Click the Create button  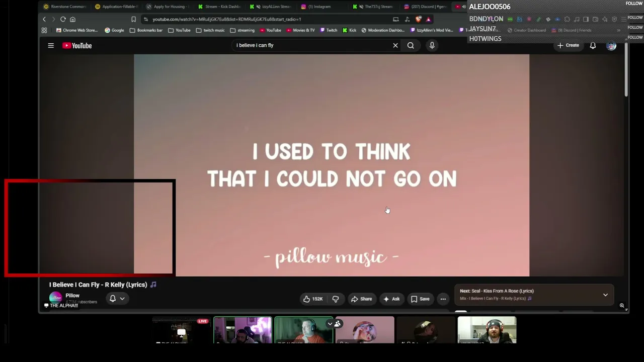568,45
